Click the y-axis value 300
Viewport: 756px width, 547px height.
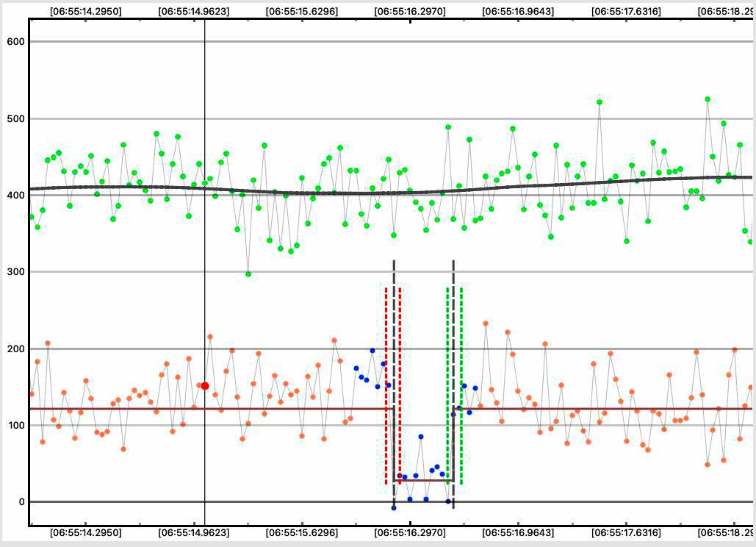[15, 271]
